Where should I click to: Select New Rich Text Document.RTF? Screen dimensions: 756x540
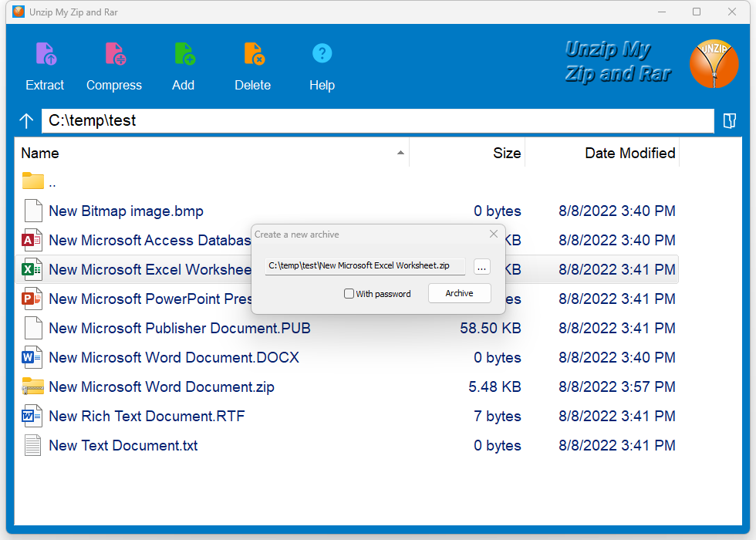147,416
